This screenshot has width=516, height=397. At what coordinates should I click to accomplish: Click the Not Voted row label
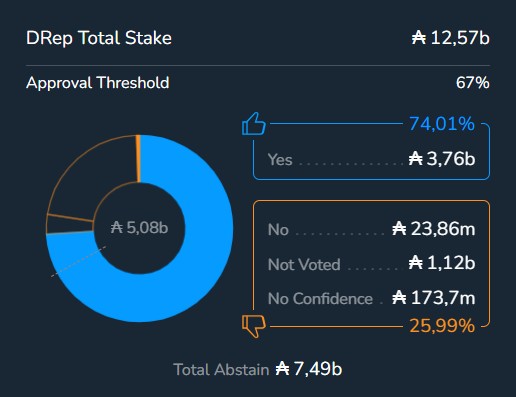pyautogui.click(x=304, y=264)
